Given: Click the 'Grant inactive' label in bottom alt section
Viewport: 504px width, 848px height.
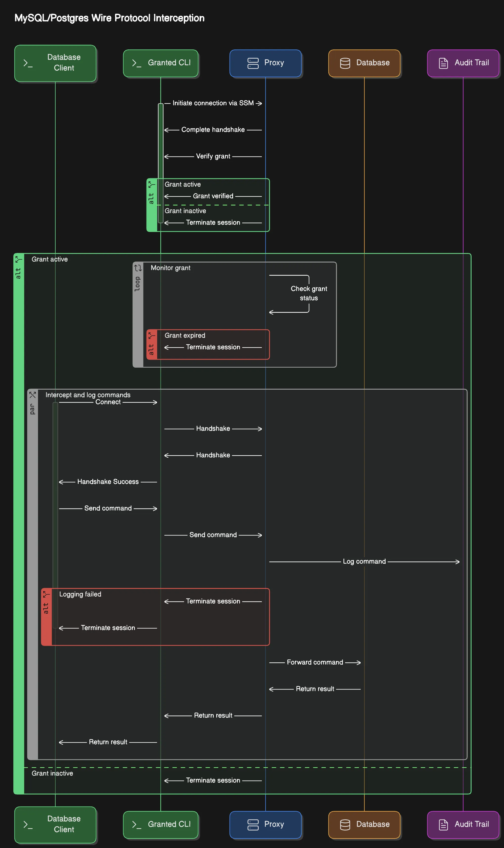Looking at the screenshot, I should click(52, 773).
